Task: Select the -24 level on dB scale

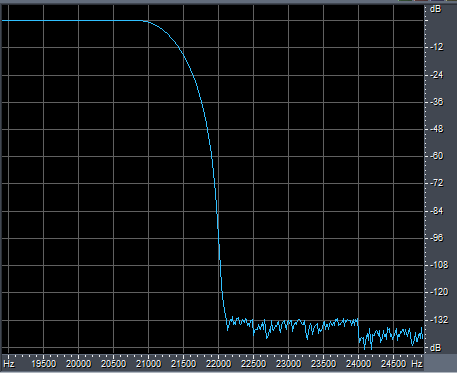Action: tap(437, 75)
